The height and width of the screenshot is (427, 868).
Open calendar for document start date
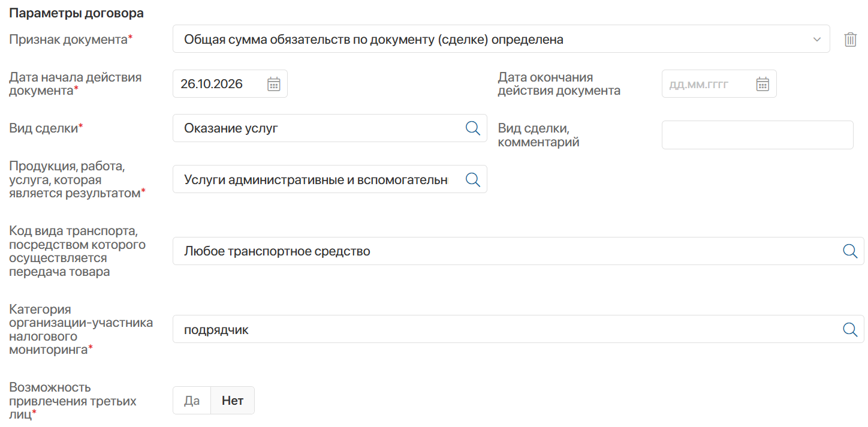[x=273, y=84]
